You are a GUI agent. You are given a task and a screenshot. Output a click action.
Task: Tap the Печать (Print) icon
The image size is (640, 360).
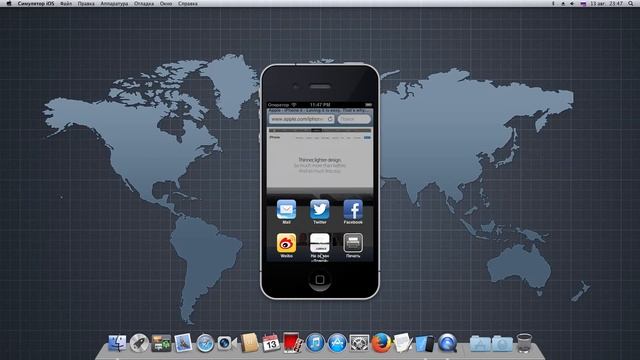(x=353, y=243)
